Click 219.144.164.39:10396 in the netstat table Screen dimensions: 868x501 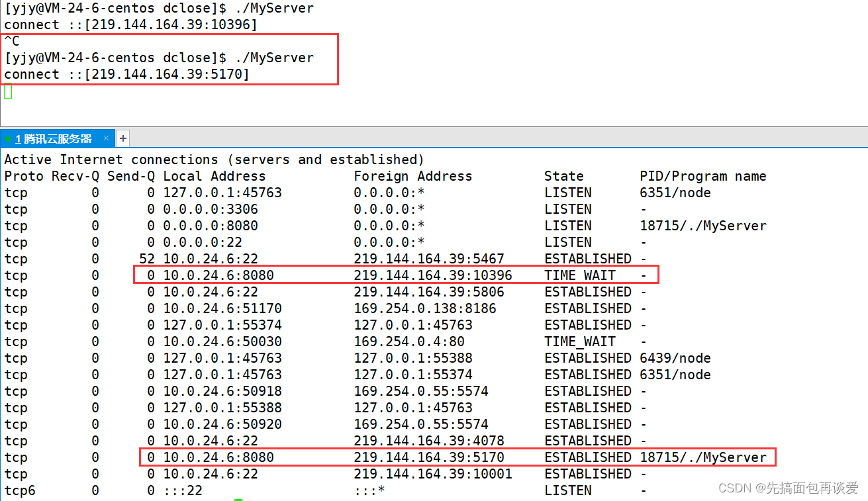(433, 275)
